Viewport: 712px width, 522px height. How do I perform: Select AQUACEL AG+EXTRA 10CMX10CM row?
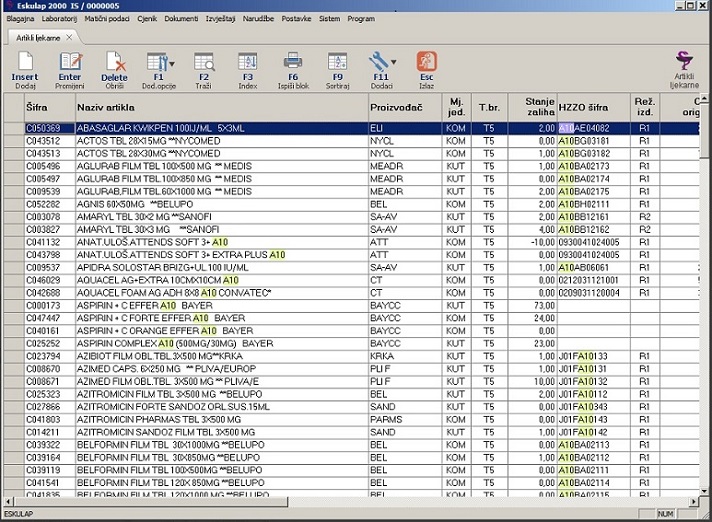(351, 281)
